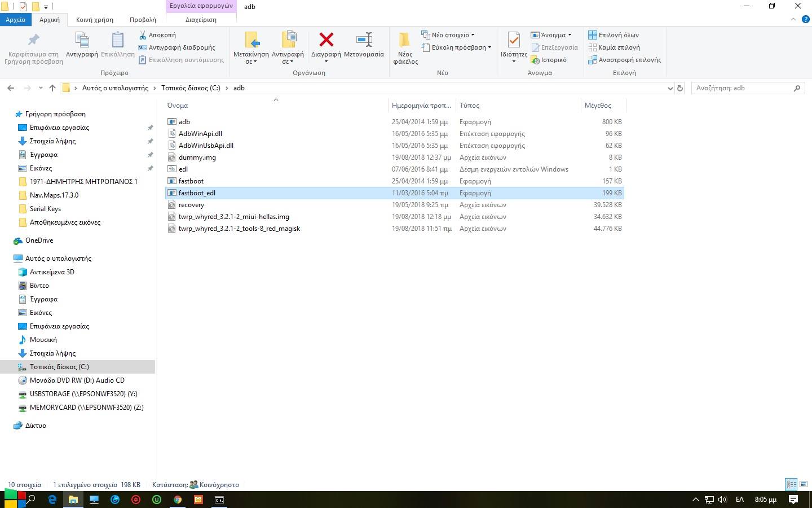The height and width of the screenshot is (508, 812).
Task: Switch to large icons view in status bar
Action: [804, 484]
